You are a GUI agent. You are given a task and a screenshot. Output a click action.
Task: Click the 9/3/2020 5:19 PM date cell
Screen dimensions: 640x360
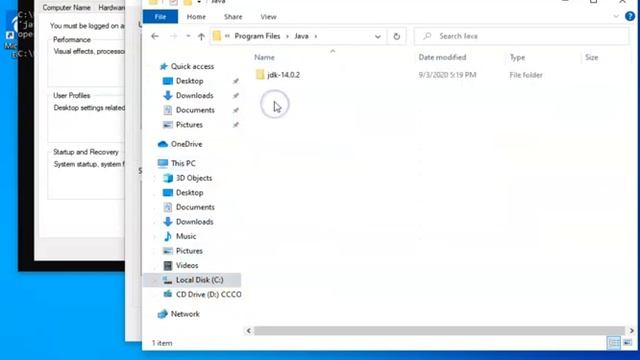coord(447,75)
